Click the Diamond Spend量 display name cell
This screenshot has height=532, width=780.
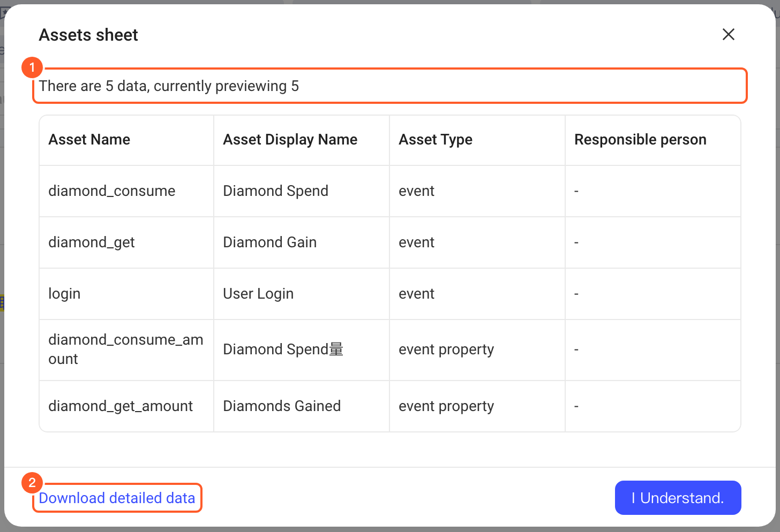point(302,350)
